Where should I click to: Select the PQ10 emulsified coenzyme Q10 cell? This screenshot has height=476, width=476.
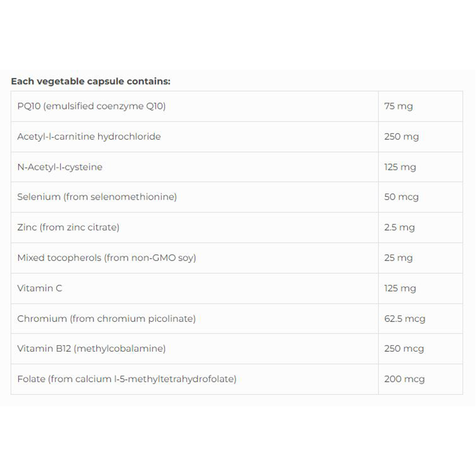coord(91,106)
